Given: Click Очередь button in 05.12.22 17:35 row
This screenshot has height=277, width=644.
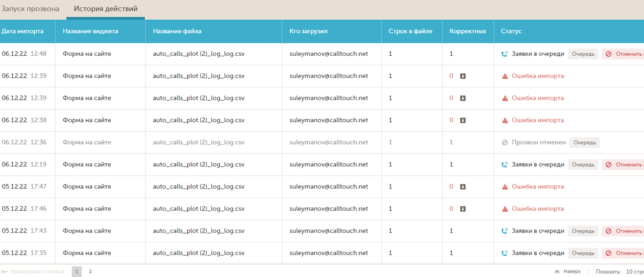Looking at the screenshot, I should tap(583, 253).
